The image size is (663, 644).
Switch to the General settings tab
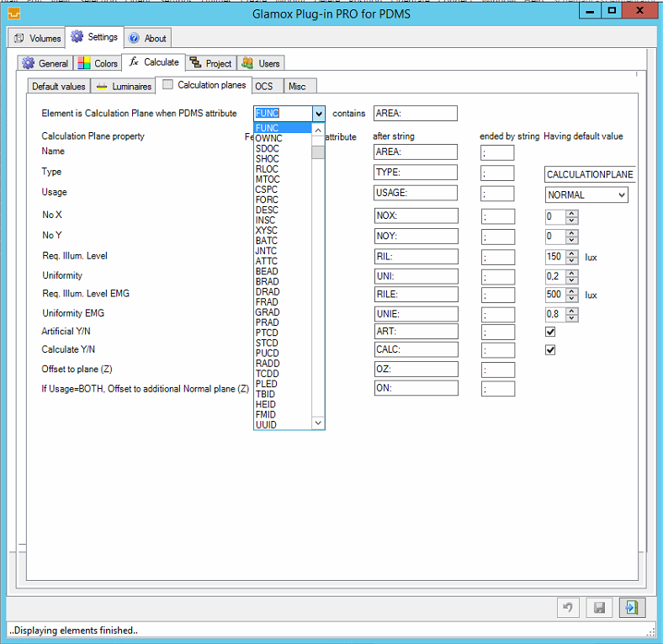point(45,63)
